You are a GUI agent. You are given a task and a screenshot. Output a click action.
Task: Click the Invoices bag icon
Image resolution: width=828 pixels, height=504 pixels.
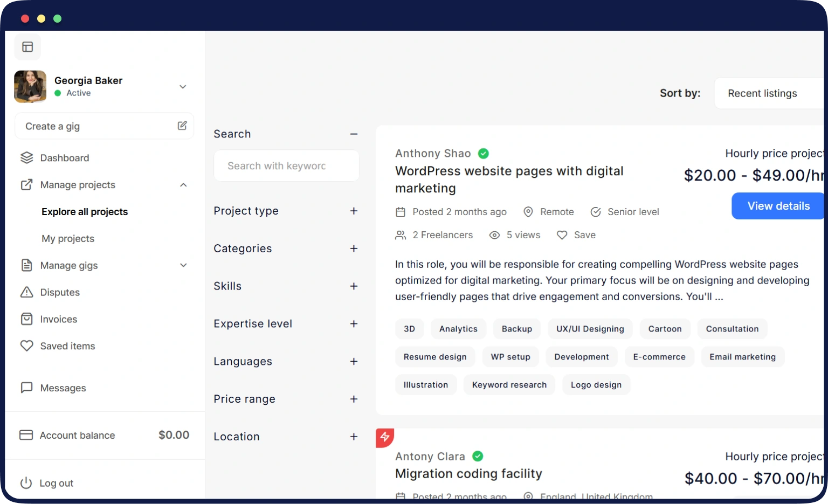pyautogui.click(x=26, y=319)
